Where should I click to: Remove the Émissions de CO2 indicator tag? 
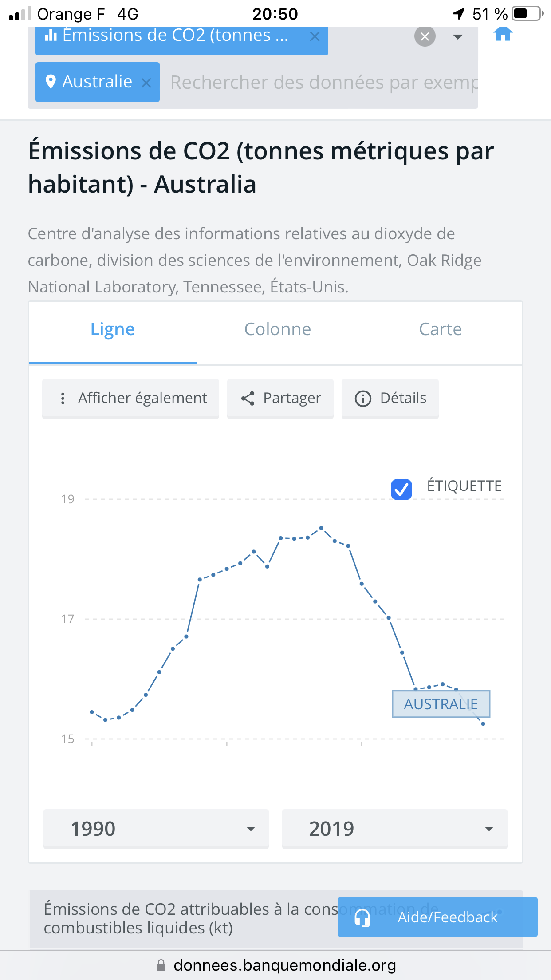coord(315,36)
